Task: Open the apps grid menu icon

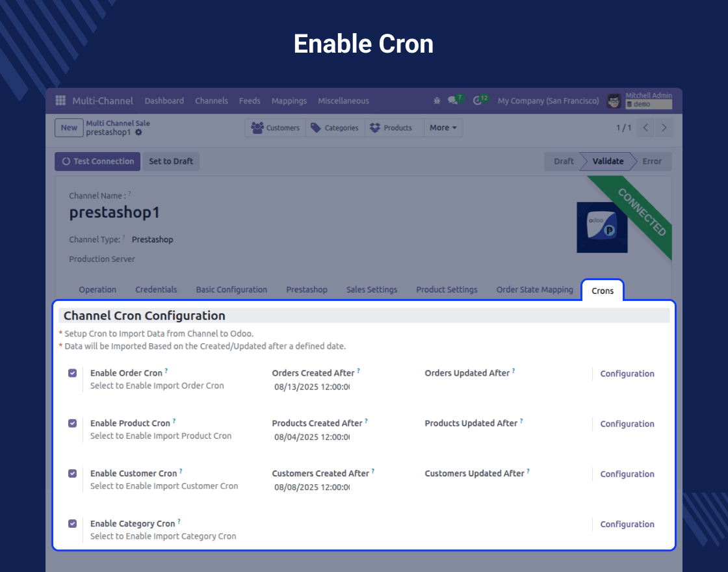Action: [x=60, y=100]
